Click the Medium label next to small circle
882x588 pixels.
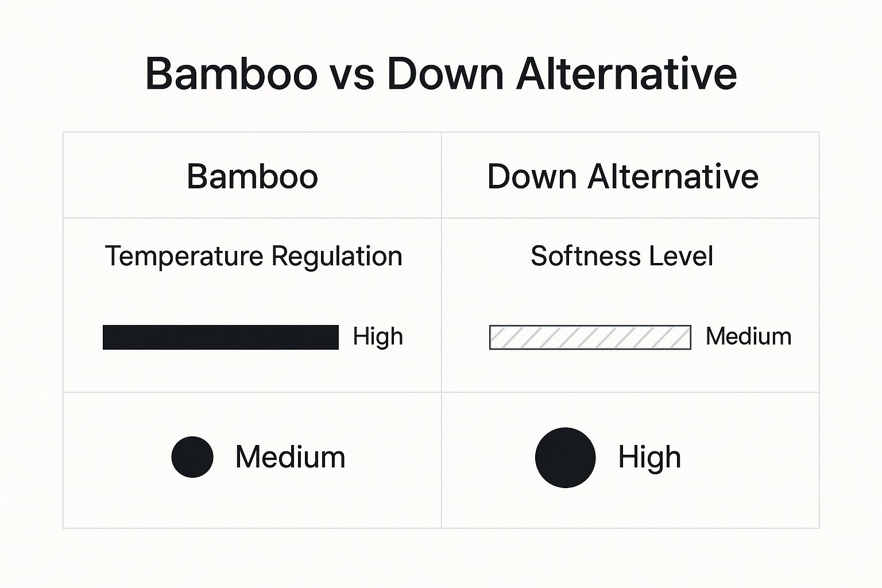tap(290, 457)
